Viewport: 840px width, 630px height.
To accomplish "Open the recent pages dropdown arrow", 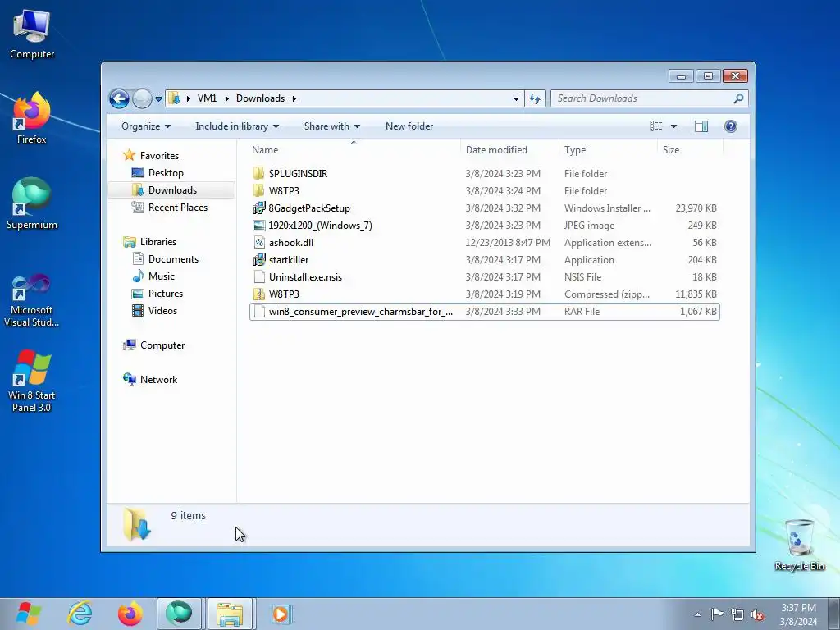I will tap(158, 99).
